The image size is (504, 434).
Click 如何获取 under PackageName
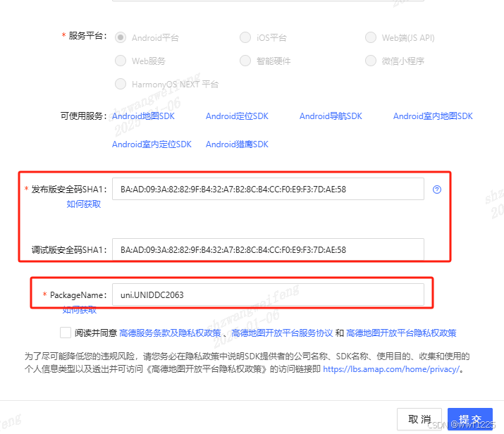80,310
